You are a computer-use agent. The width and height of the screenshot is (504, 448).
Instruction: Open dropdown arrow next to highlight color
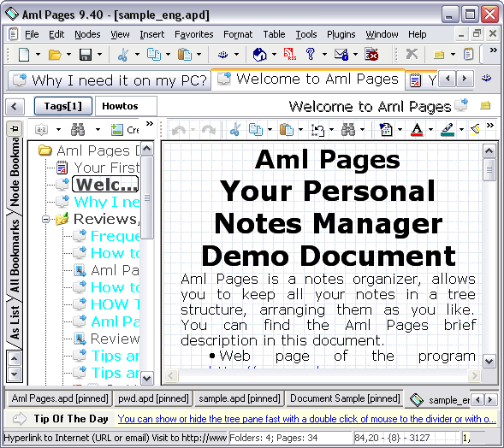pos(461,129)
